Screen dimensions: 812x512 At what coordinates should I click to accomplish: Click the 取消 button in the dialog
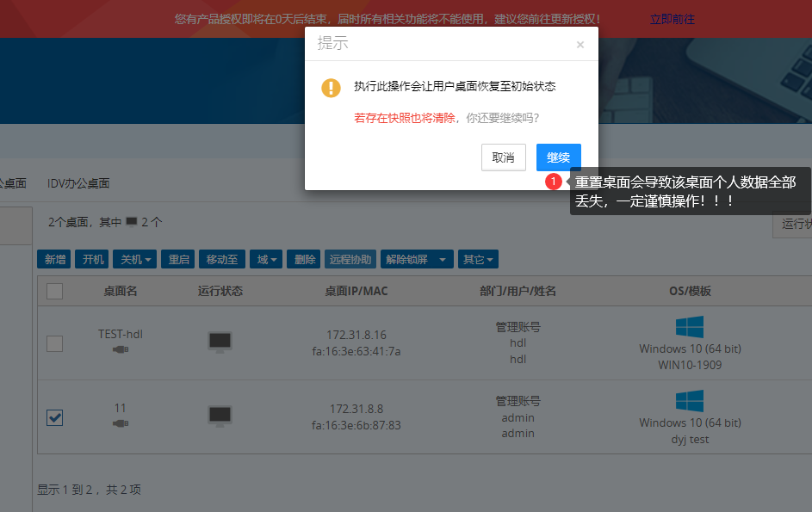click(x=503, y=157)
